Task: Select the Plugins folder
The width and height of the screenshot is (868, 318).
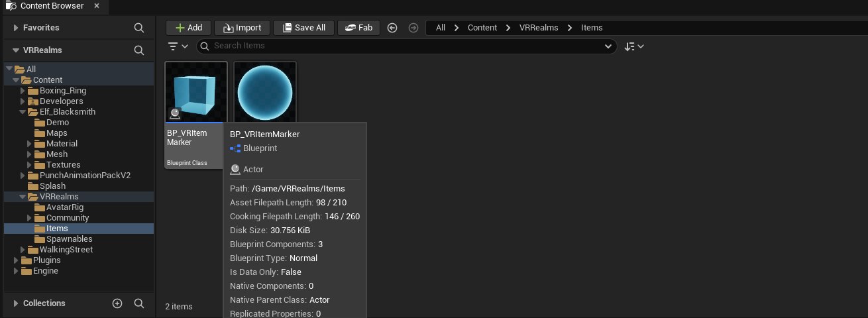Action: coord(46,260)
